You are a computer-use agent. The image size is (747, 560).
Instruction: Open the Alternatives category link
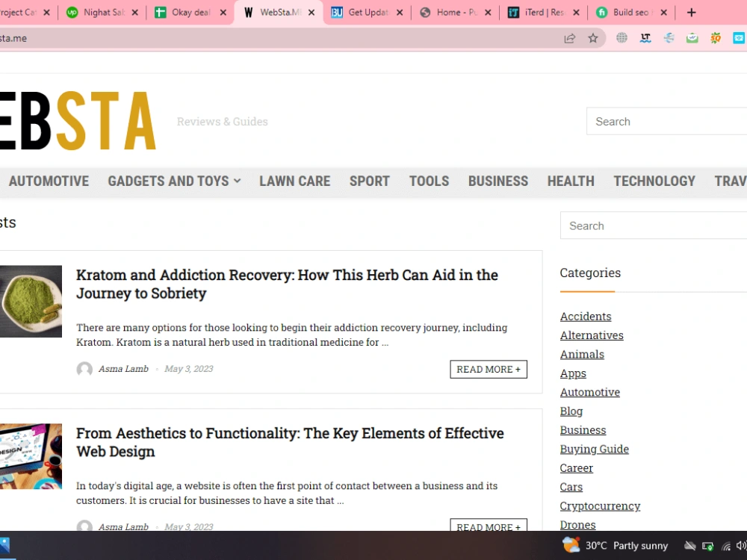pos(592,335)
